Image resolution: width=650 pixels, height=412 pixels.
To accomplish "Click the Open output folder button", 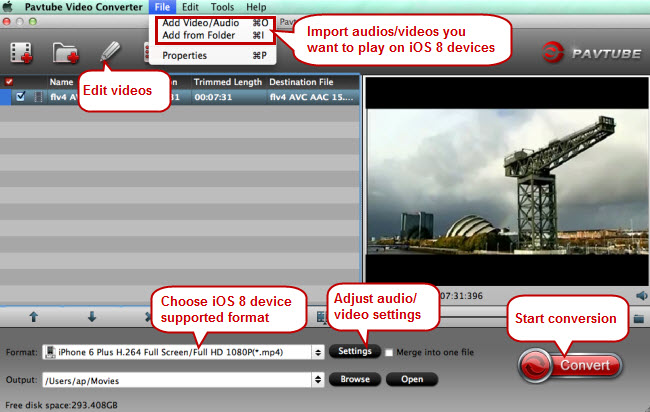I will click(412, 379).
